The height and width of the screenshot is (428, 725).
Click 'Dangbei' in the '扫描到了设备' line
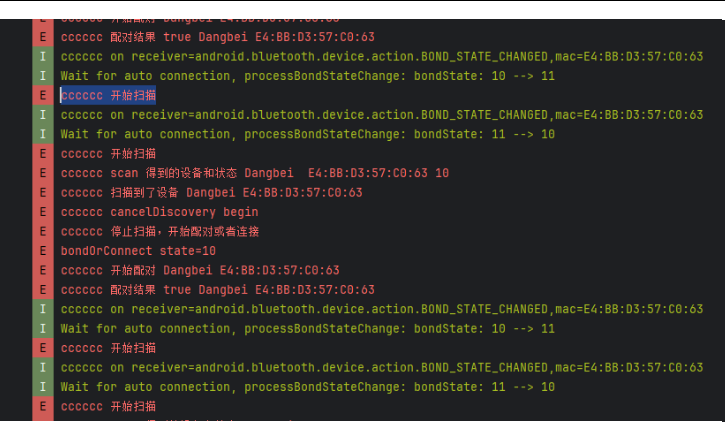coord(211,193)
